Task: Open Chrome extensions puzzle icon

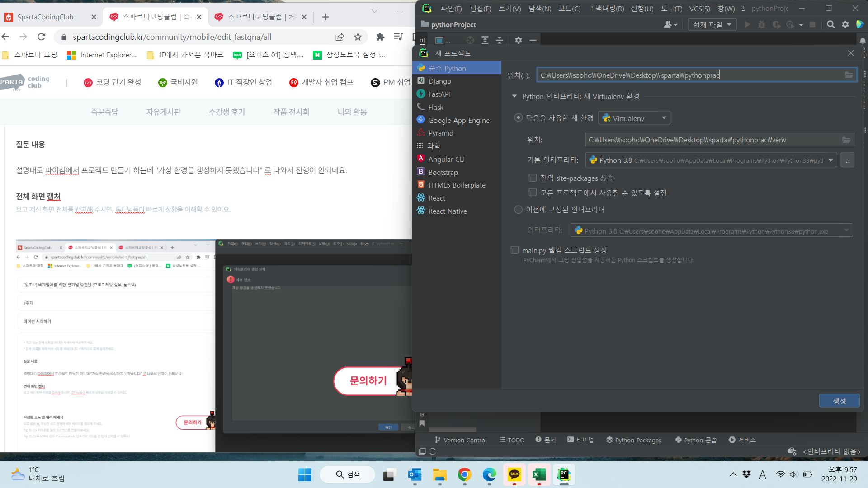Action: (x=380, y=37)
